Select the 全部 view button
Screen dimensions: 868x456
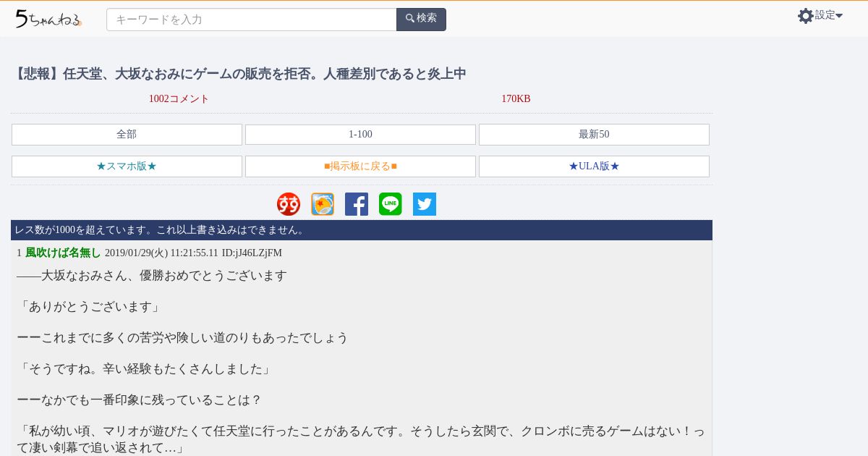click(127, 135)
